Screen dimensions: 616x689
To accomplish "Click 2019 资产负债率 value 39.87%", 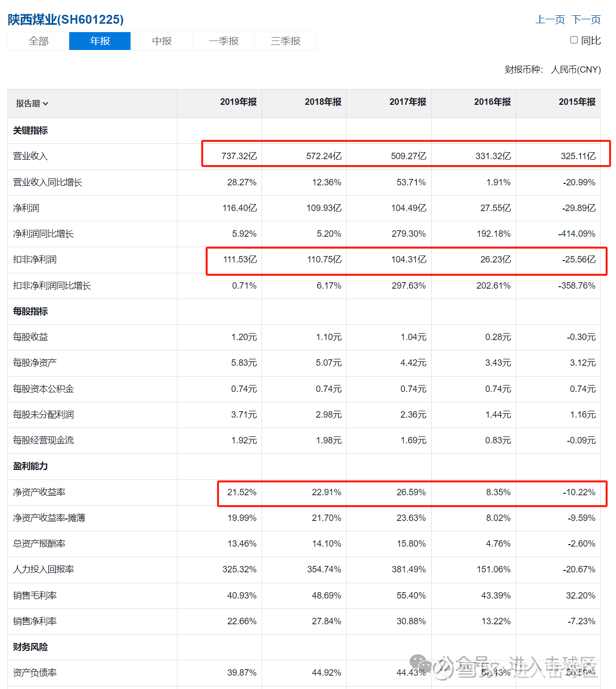I will click(242, 673).
